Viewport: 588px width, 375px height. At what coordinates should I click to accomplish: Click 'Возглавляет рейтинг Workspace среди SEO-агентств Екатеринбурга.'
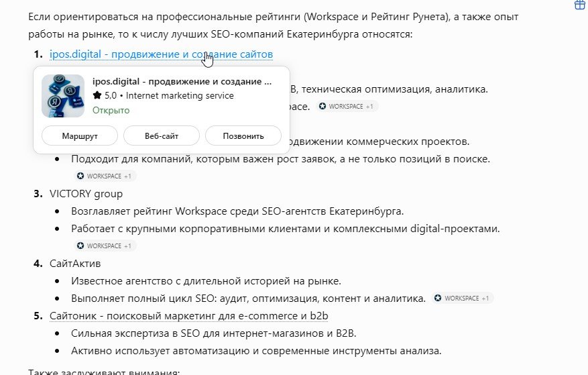(237, 211)
